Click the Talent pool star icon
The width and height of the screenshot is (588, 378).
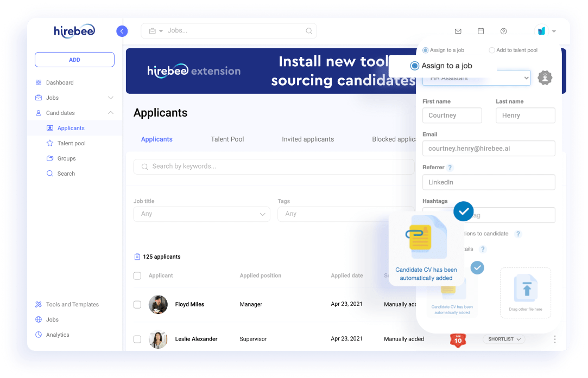point(49,143)
